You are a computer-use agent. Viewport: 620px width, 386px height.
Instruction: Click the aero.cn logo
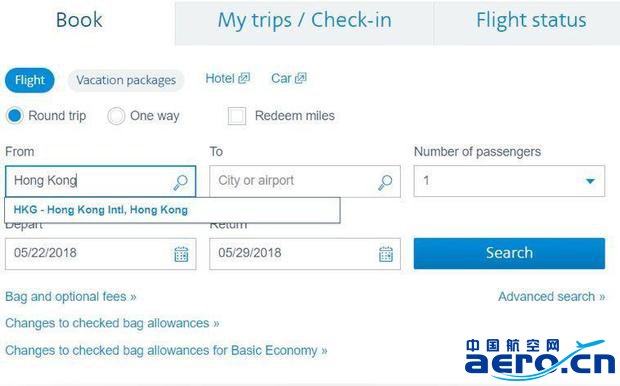tap(540, 359)
